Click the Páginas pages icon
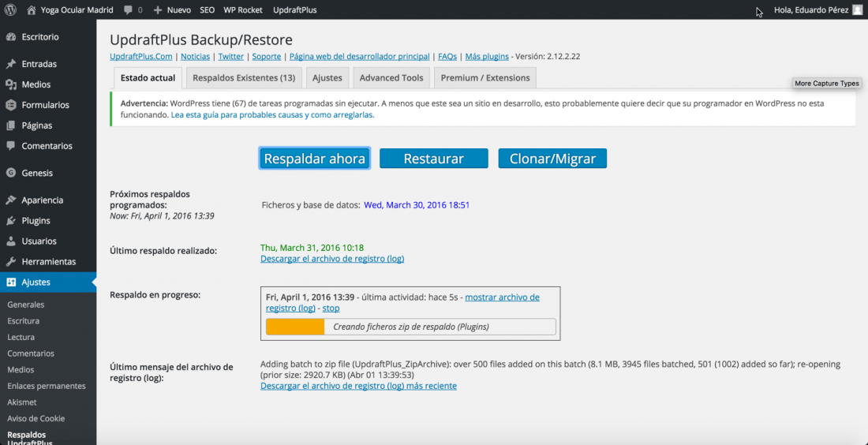 click(x=10, y=125)
